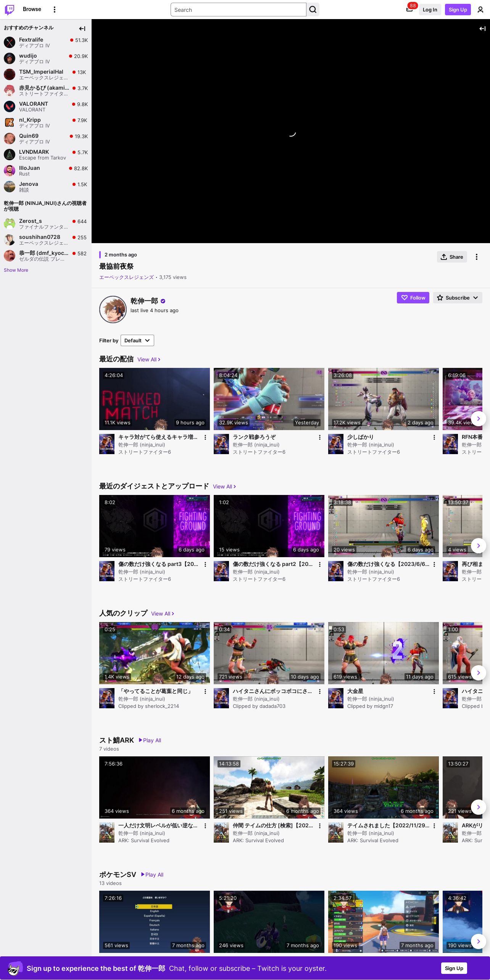The height and width of the screenshot is (980, 490).
Task: Open the RANKED MATCH 4:26:04 thumbnail
Action: pyautogui.click(x=155, y=399)
